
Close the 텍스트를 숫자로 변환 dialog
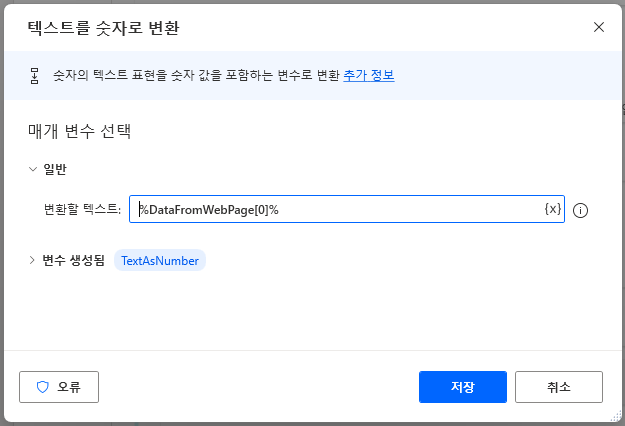click(x=599, y=27)
